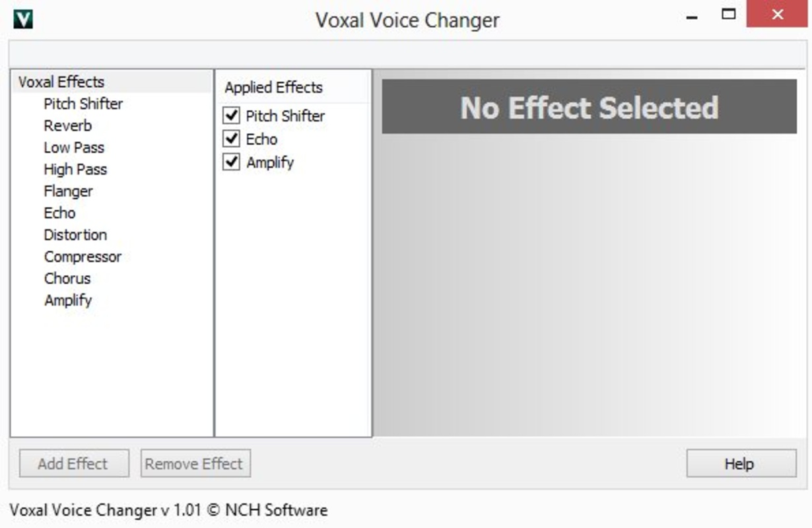The height and width of the screenshot is (528, 812).
Task: Choose Echo in the Voxal Effects tree
Action: coord(59,213)
